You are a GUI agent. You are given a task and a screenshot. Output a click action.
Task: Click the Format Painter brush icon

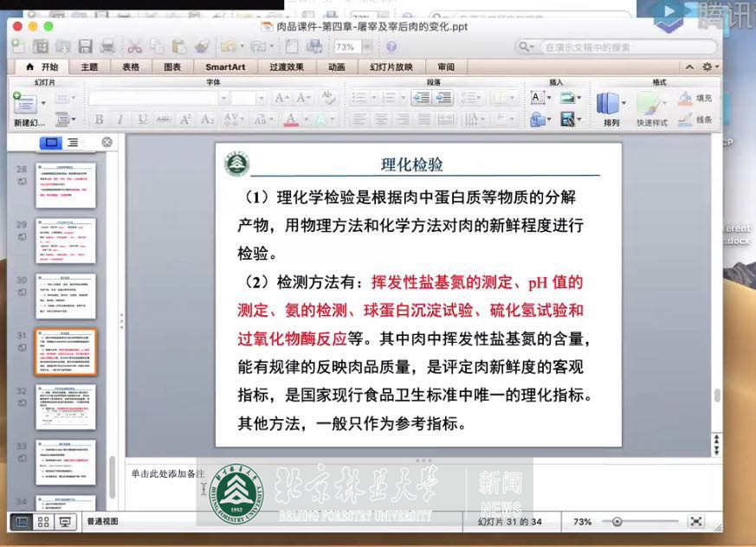201,47
